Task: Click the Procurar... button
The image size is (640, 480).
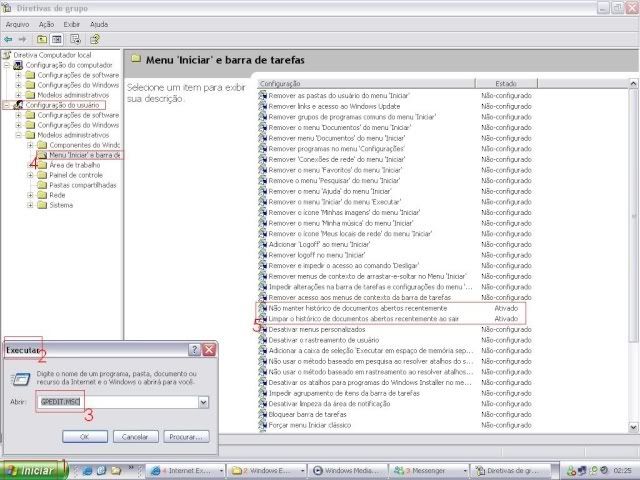Action: point(187,437)
